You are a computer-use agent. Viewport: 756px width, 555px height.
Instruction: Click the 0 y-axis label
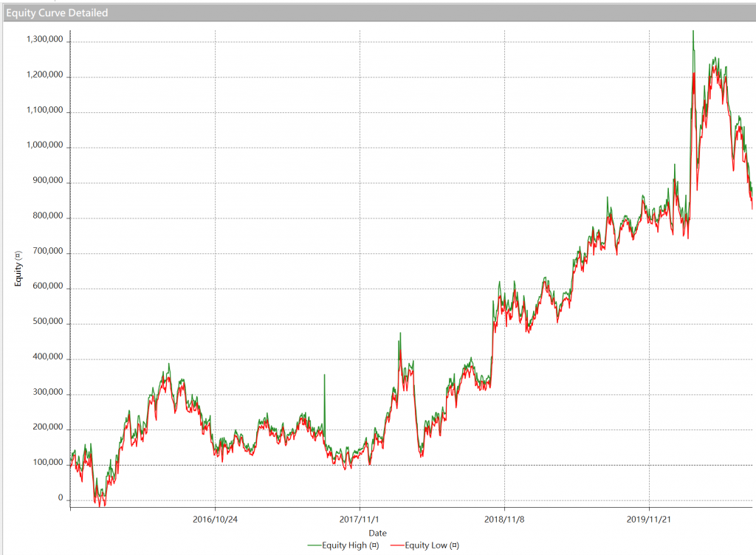(x=61, y=499)
